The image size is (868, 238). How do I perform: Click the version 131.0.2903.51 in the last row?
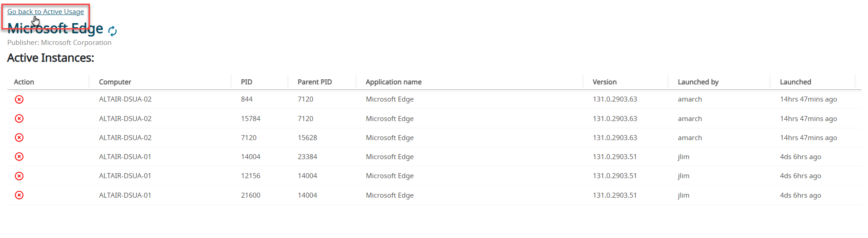615,195
